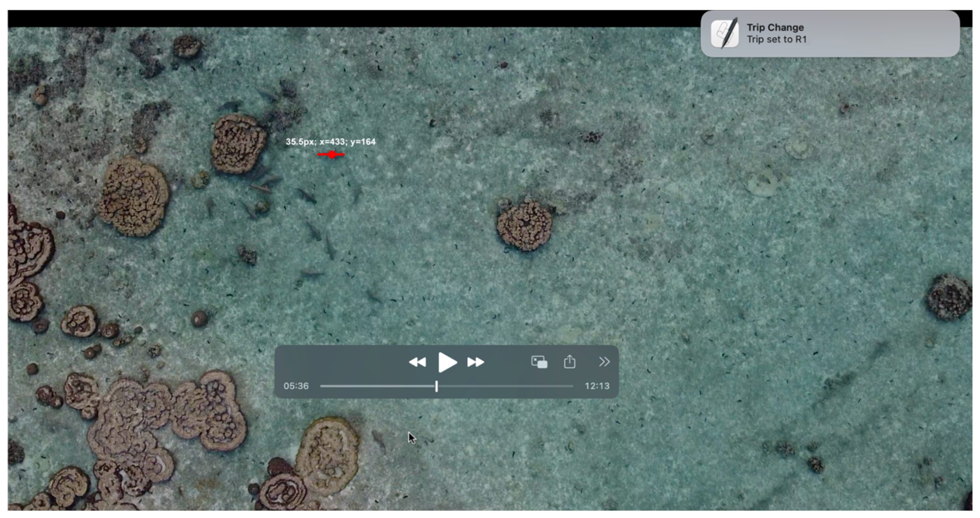This screenshot has width=980, height=518.
Task: Click the 'Trip set to R1' text
Action: click(776, 39)
